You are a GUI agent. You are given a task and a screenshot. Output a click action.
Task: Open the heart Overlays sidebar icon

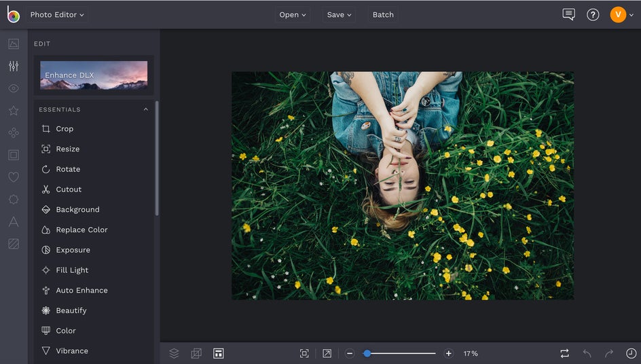(14, 177)
